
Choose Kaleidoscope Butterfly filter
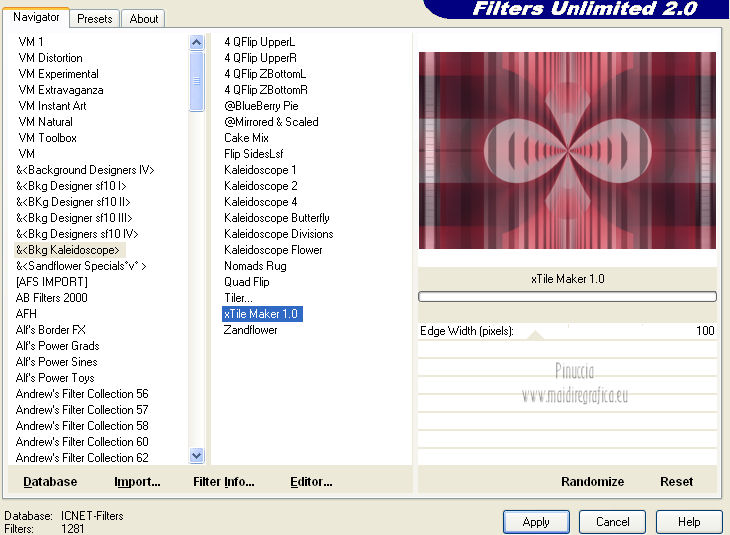pos(277,217)
